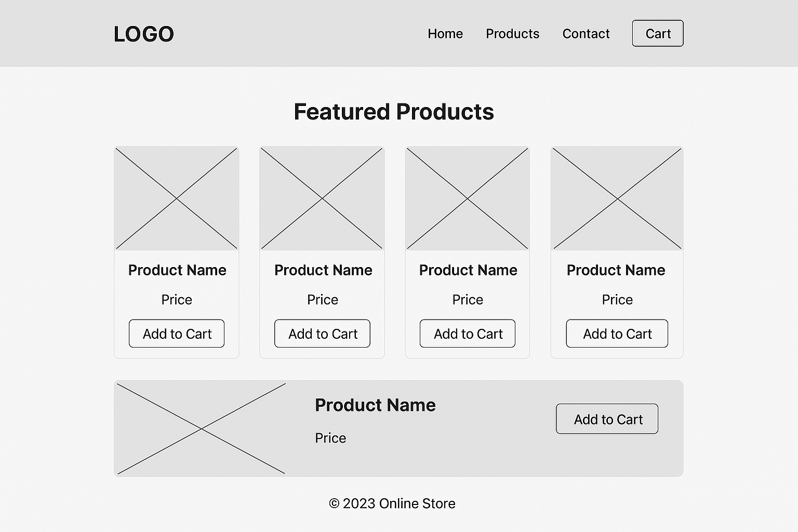Open the Contact navigation link
The height and width of the screenshot is (532, 798).
[586, 34]
